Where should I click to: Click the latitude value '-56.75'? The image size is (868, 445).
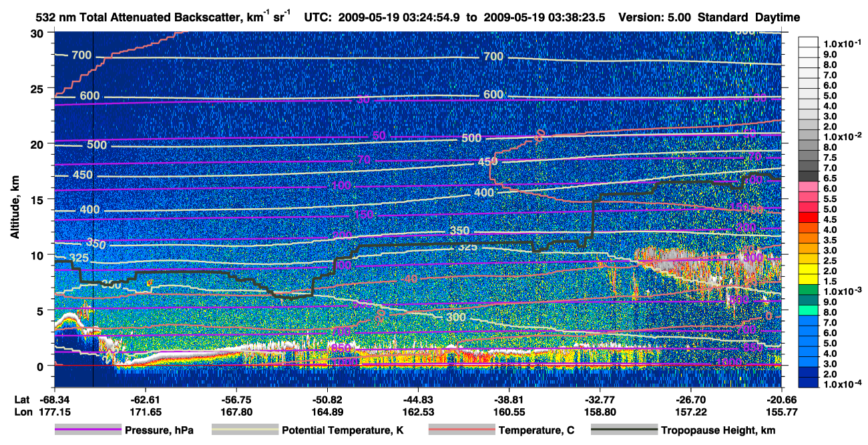pyautogui.click(x=236, y=399)
